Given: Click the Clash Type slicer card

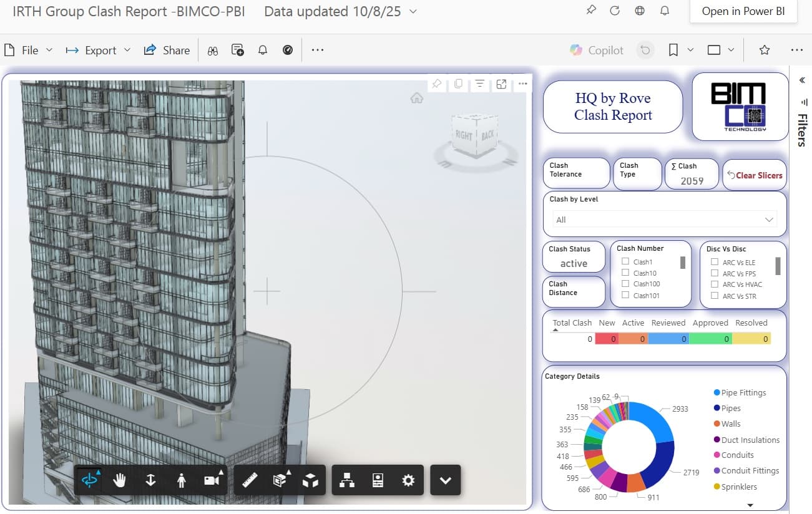Looking at the screenshot, I should click(x=637, y=173).
